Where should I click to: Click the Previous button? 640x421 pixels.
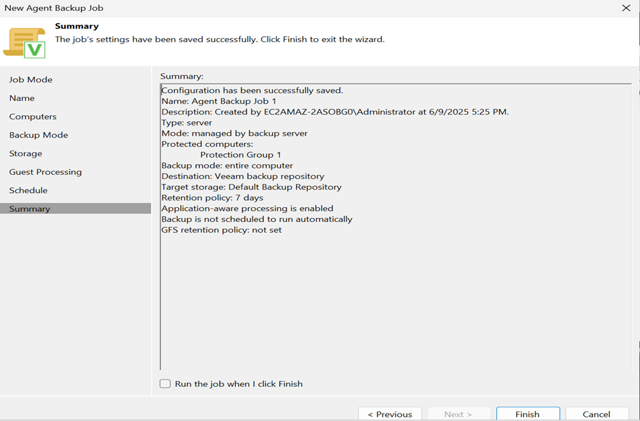(390, 414)
